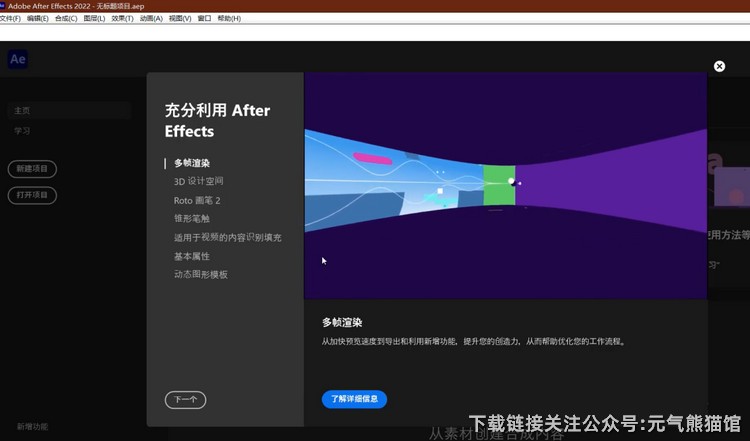Click the Ae logo icon on home screen
This screenshot has width=750, height=441.
pyautogui.click(x=18, y=59)
